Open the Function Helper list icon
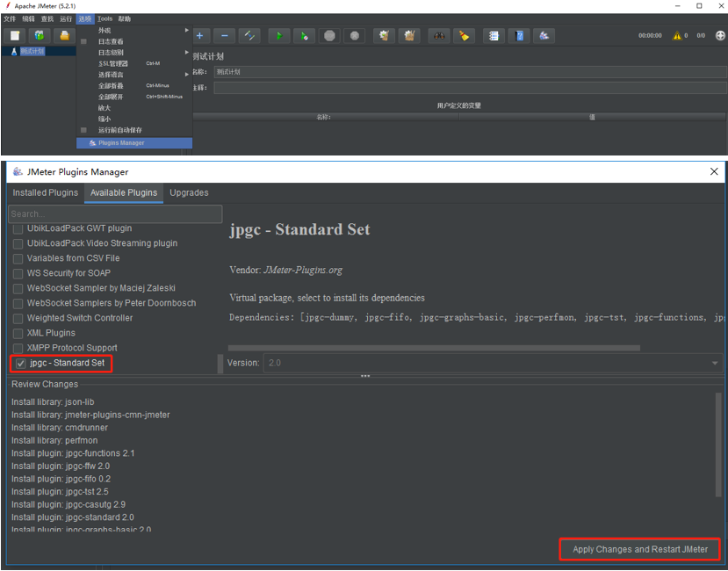The width and height of the screenshot is (728, 571). [x=494, y=36]
